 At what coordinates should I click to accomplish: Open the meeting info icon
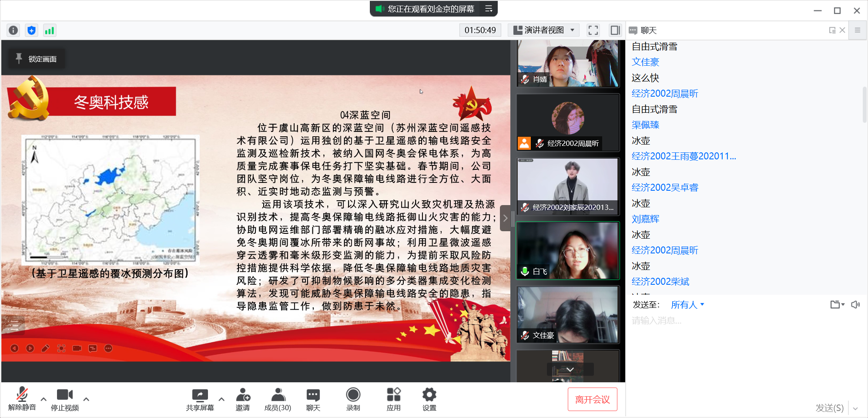point(13,30)
